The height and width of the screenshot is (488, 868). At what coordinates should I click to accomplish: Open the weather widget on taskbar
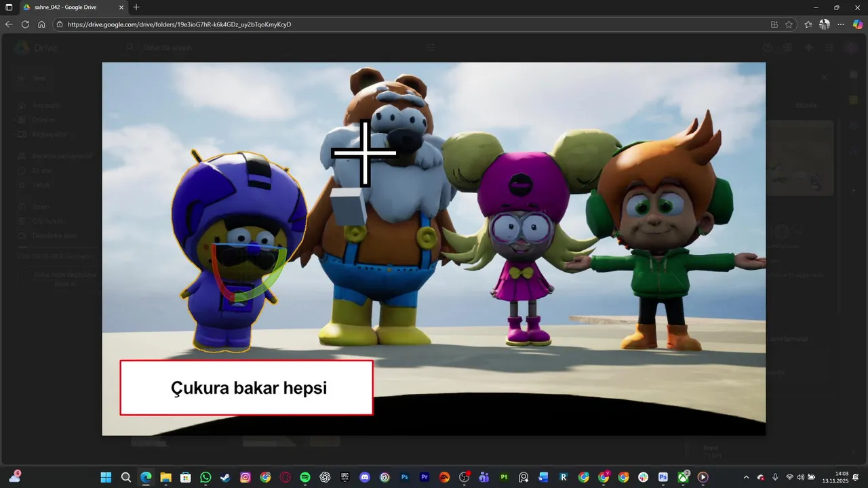14,477
